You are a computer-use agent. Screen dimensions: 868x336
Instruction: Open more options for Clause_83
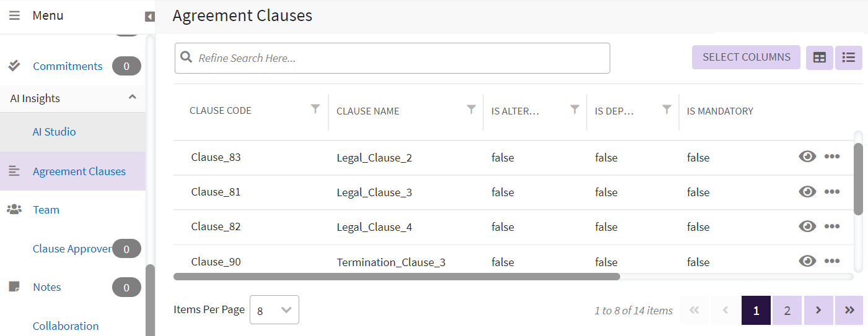click(x=832, y=157)
